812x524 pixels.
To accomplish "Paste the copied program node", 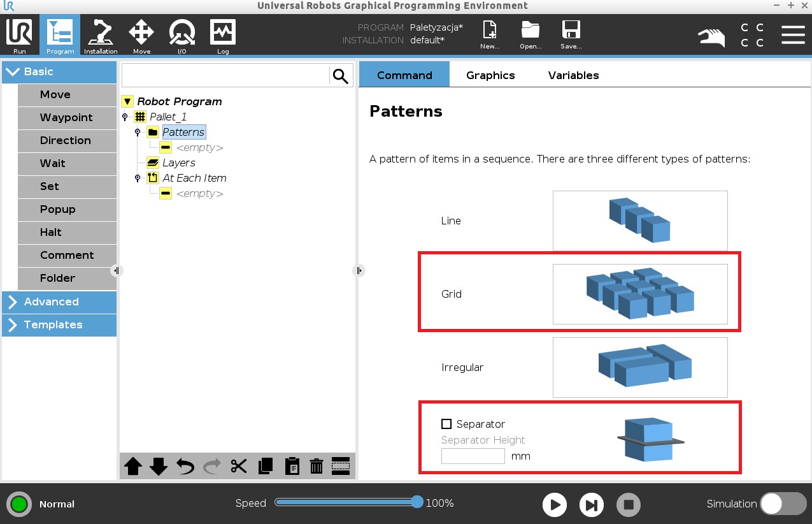I will click(292, 467).
